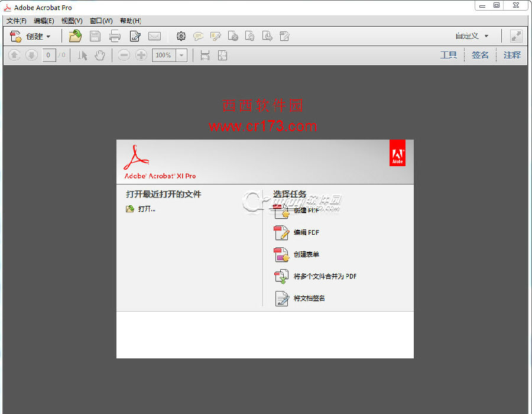Open the File menu

(17, 21)
